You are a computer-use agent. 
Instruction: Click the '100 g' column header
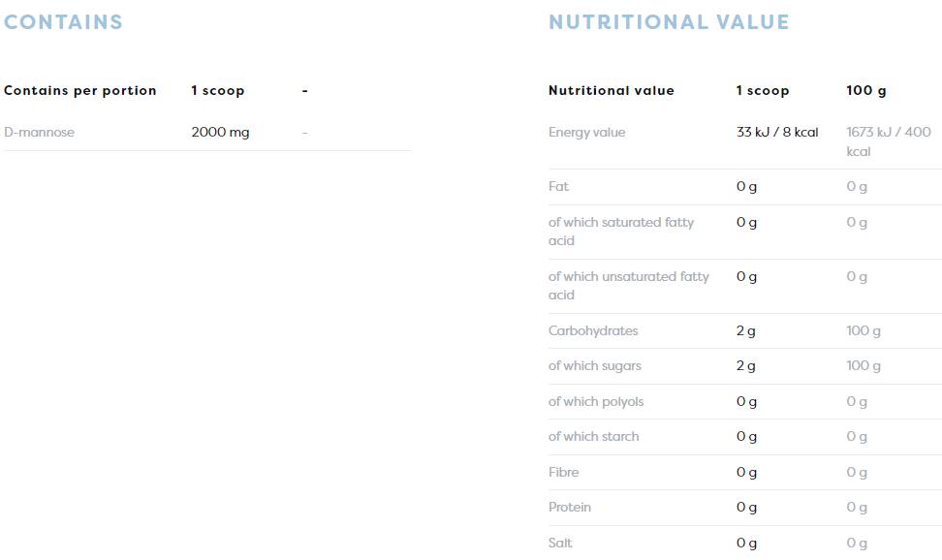[865, 90]
